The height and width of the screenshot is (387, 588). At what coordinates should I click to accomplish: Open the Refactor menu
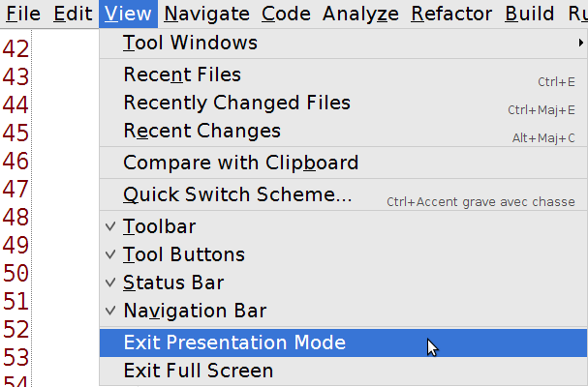pos(452,14)
